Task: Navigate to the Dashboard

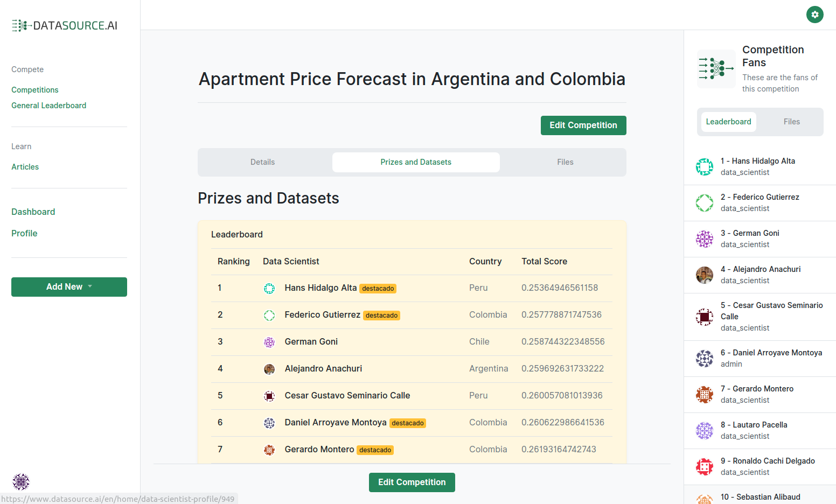Action: pos(33,212)
